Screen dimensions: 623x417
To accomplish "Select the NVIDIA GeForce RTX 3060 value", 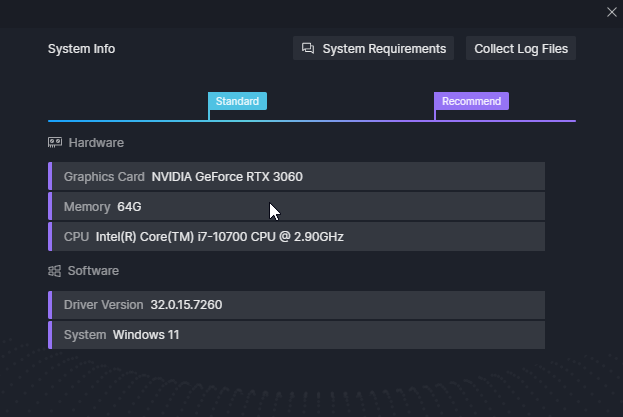I will [x=227, y=177].
